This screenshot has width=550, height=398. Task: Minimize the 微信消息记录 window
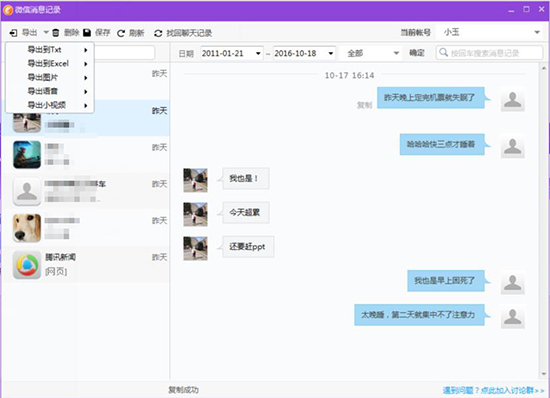coord(511,10)
